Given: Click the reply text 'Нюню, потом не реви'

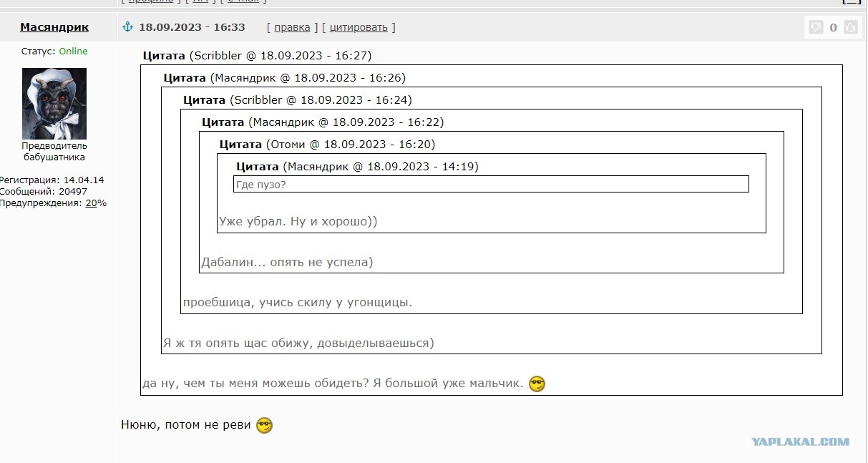Looking at the screenshot, I should click(x=186, y=425).
